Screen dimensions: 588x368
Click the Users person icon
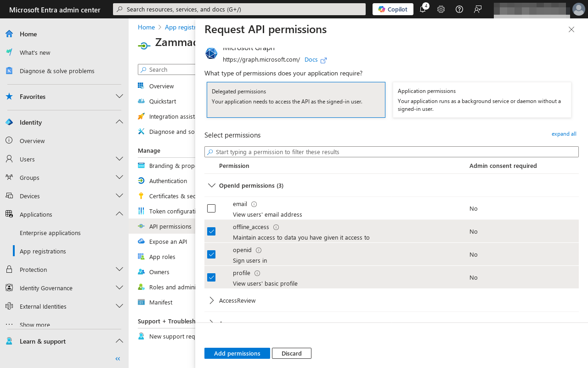point(9,159)
